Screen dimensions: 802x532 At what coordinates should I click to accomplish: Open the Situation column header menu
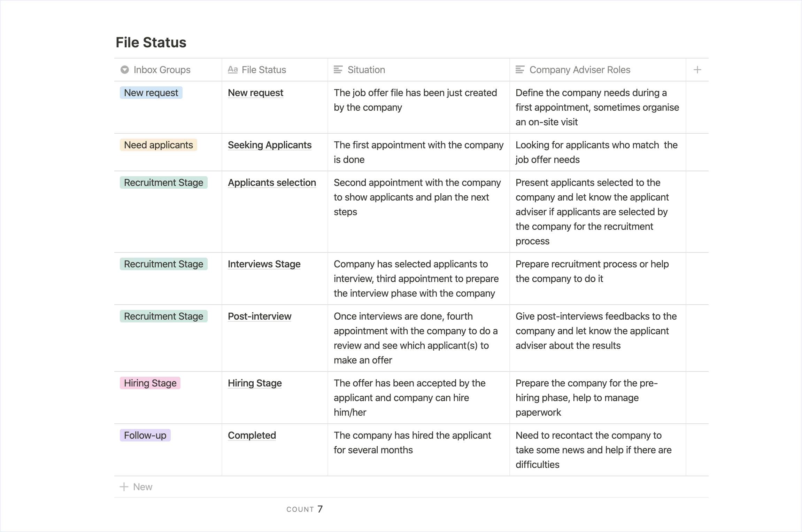pyautogui.click(x=366, y=70)
